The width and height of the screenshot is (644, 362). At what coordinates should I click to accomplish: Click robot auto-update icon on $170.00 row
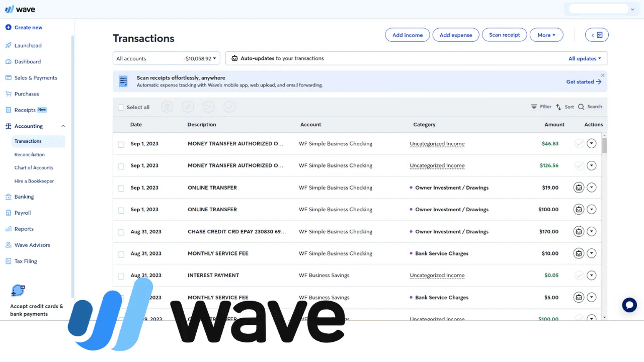tap(579, 232)
